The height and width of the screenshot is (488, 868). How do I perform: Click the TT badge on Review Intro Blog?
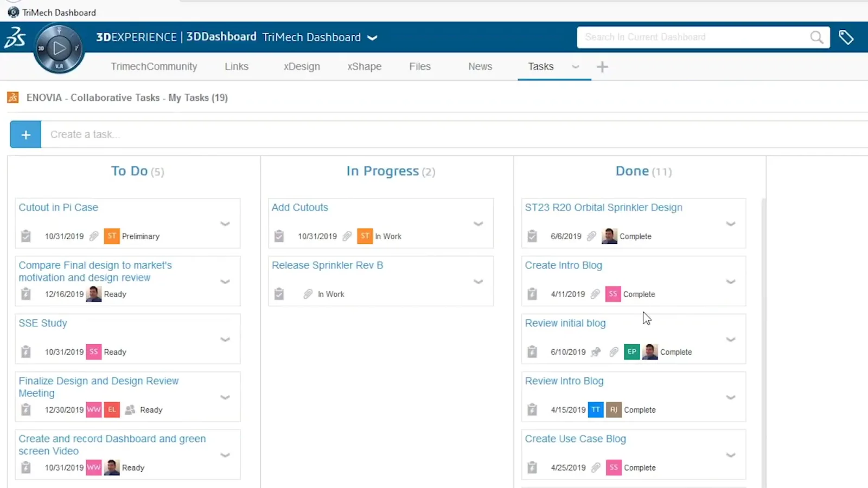click(596, 409)
